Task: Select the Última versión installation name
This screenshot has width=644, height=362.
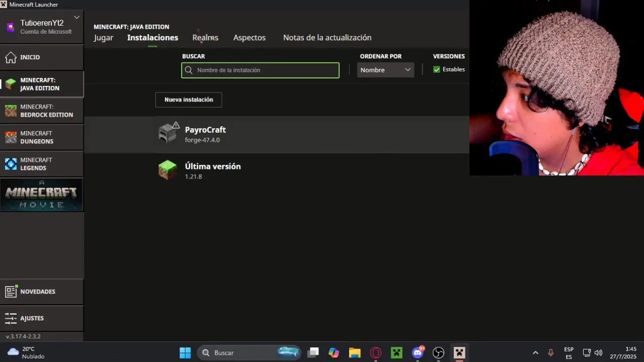Action: 213,166
